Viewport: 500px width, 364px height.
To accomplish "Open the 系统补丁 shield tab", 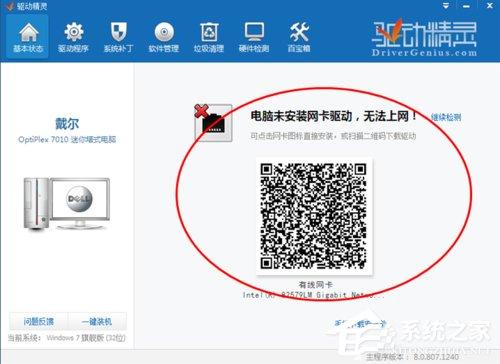I will [x=118, y=37].
